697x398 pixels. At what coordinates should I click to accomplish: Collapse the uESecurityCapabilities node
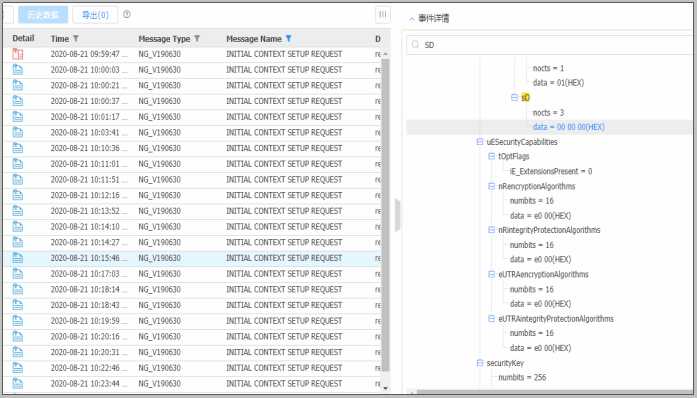pos(480,141)
